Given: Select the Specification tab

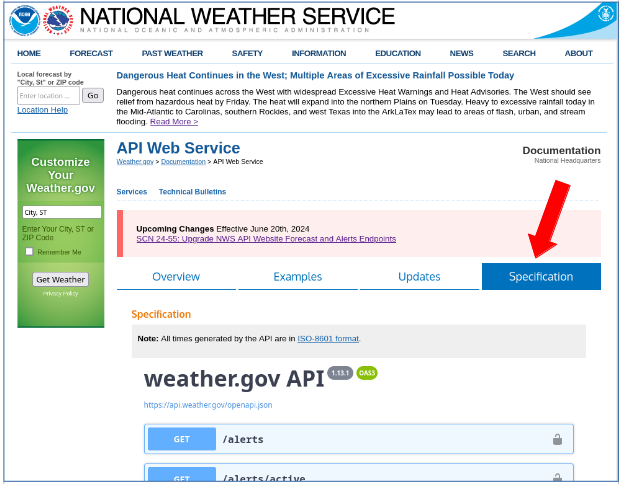Looking at the screenshot, I should click(541, 276).
